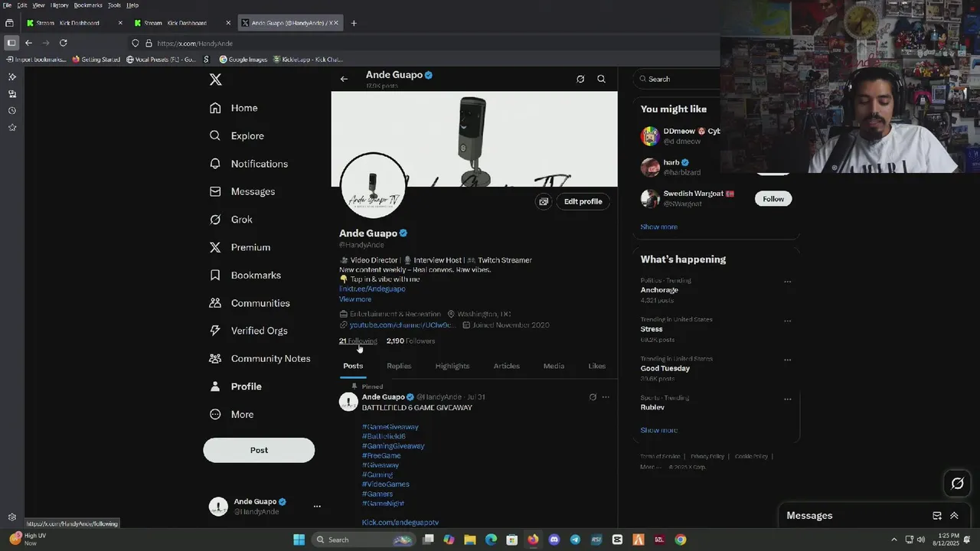Image resolution: width=980 pixels, height=551 pixels.
Task: Switch to the first Kick Dashboard tab
Action: (74, 23)
